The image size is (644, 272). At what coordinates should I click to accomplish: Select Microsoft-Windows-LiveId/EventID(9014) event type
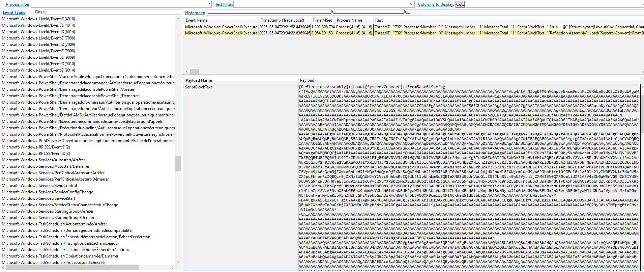(x=38, y=70)
